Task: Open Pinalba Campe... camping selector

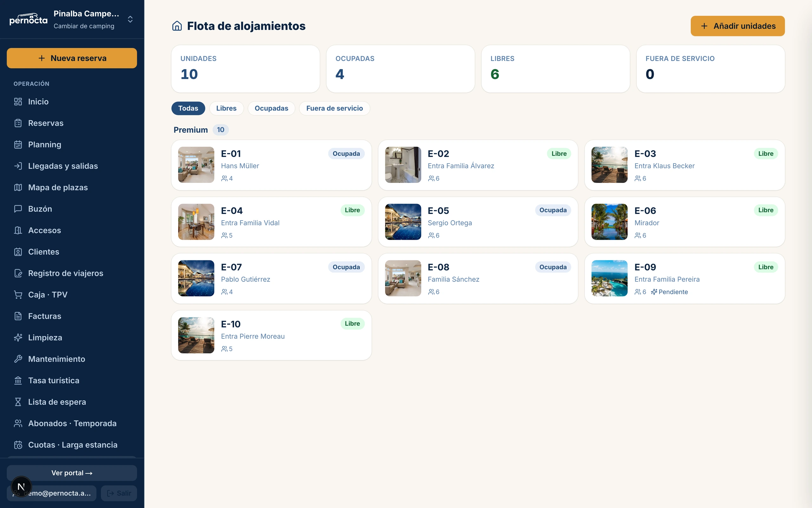Action: point(72,19)
